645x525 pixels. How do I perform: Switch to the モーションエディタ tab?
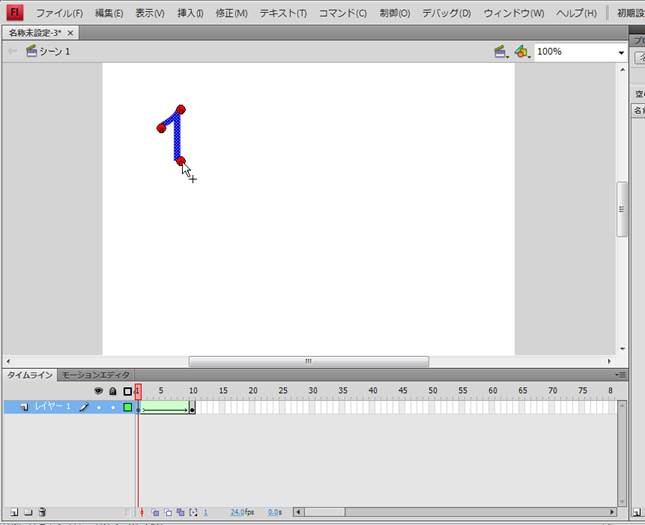point(96,375)
